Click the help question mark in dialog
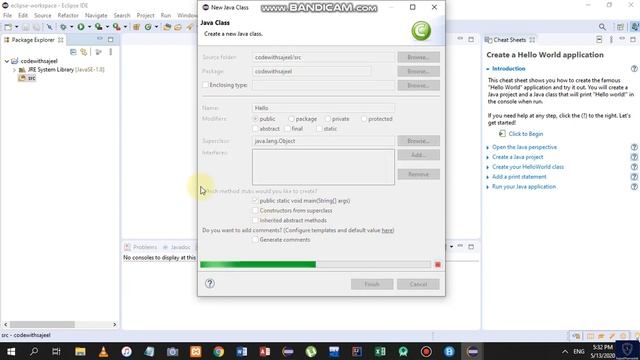 [210, 283]
